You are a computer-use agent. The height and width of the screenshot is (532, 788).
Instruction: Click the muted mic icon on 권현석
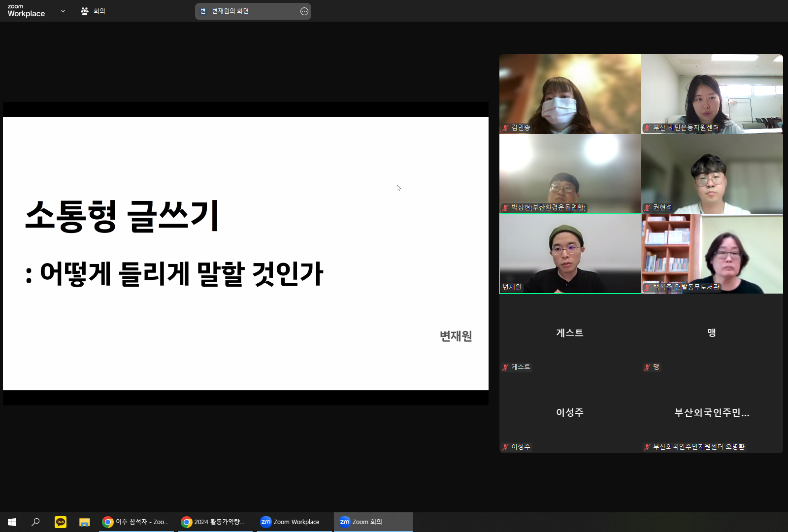[x=648, y=208]
